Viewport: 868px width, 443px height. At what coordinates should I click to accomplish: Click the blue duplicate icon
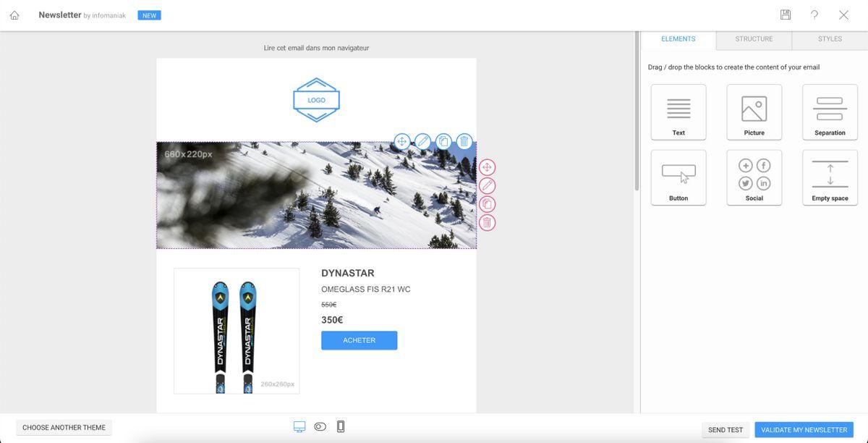443,141
